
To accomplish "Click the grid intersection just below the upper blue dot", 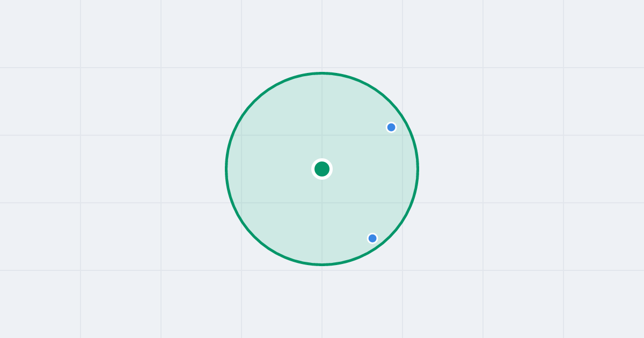I will (402, 135).
